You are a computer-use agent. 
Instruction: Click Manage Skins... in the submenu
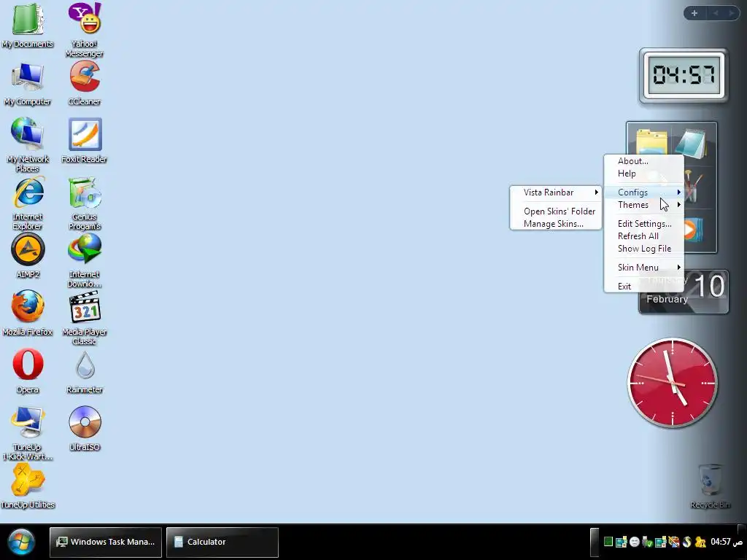[x=555, y=223]
